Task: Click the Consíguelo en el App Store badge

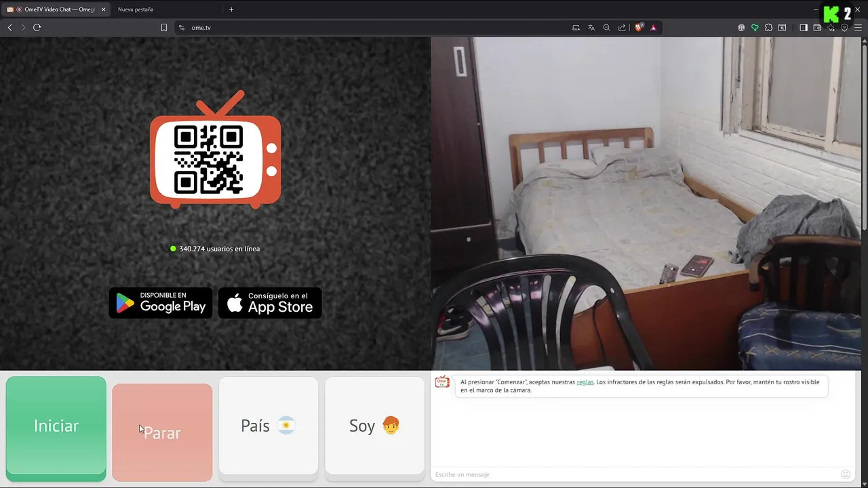Action: click(x=270, y=303)
